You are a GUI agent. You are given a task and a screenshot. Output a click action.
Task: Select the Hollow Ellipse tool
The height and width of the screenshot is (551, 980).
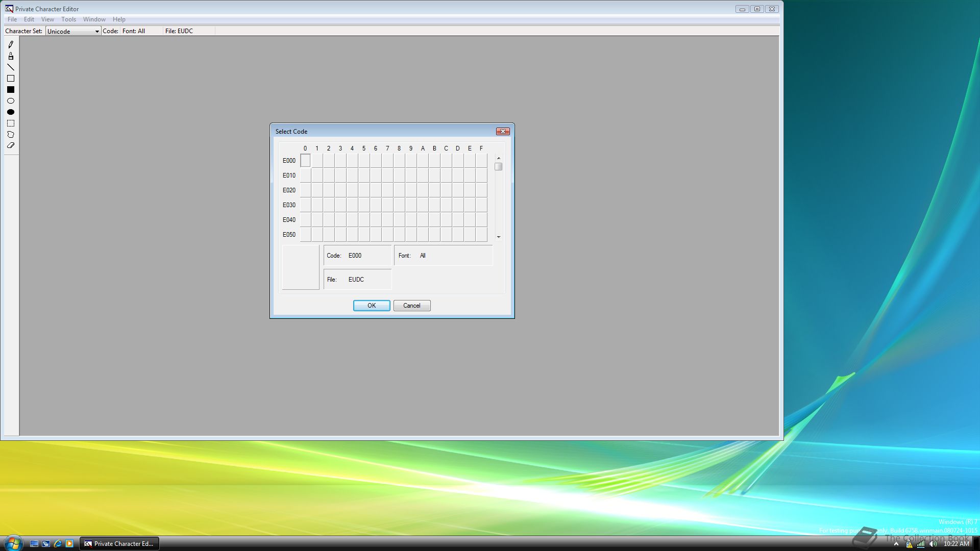[x=11, y=101]
